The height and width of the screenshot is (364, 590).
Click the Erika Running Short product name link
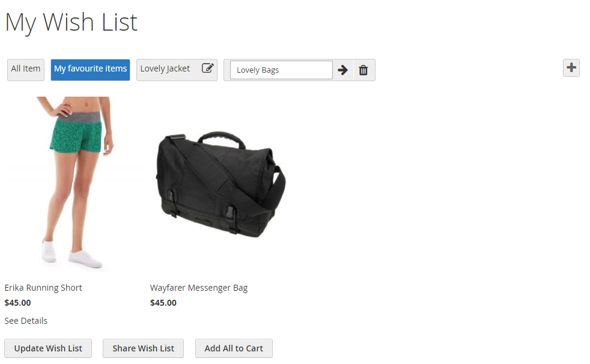pyautogui.click(x=43, y=288)
